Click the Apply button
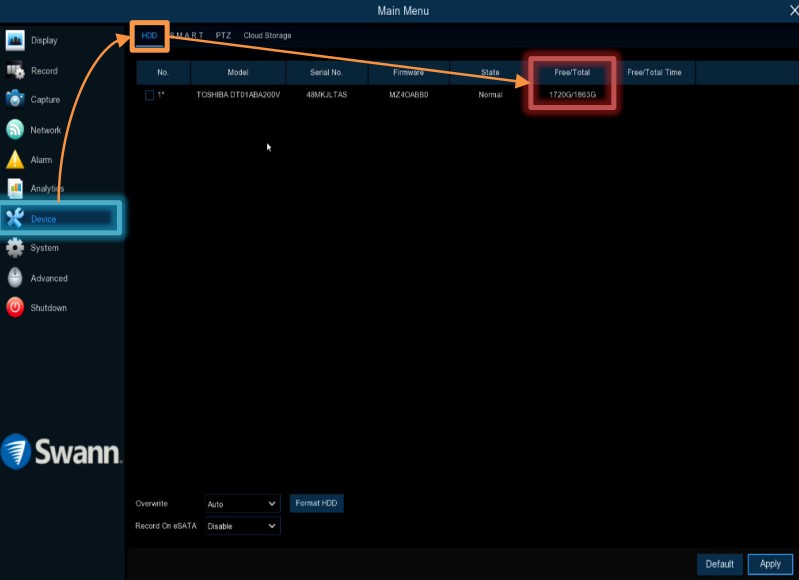799x580 pixels. click(770, 564)
